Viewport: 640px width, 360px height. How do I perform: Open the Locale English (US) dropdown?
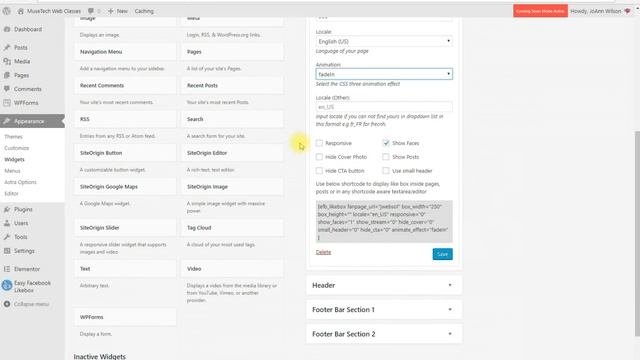(x=384, y=41)
